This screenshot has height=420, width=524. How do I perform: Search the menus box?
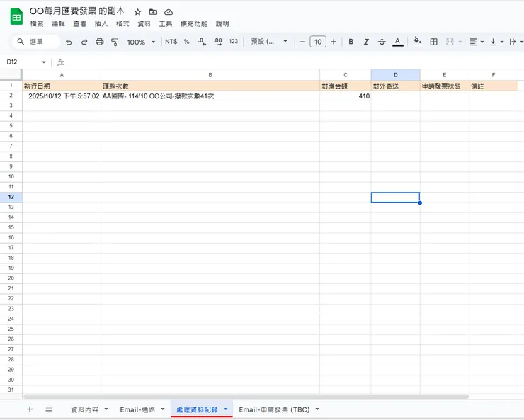pyautogui.click(x=36, y=42)
